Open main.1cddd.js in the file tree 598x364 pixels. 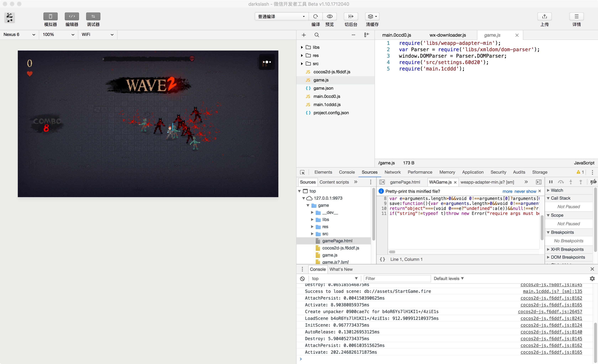(327, 105)
